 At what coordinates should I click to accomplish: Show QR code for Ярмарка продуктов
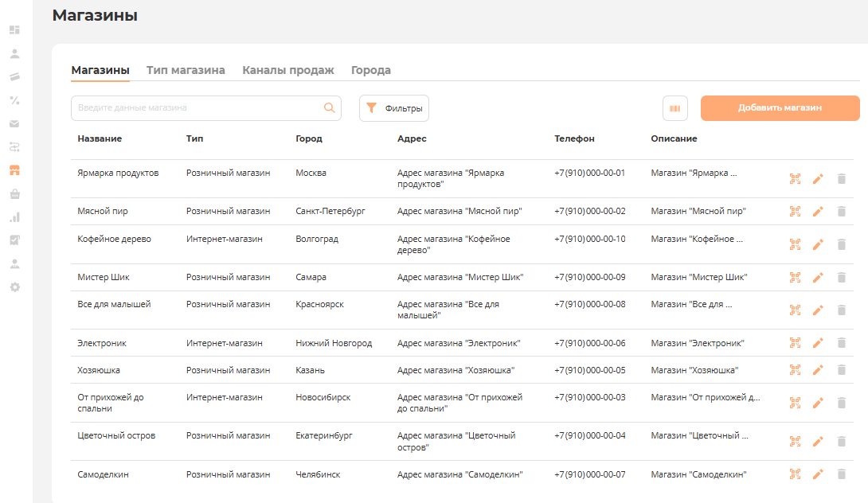[794, 179]
